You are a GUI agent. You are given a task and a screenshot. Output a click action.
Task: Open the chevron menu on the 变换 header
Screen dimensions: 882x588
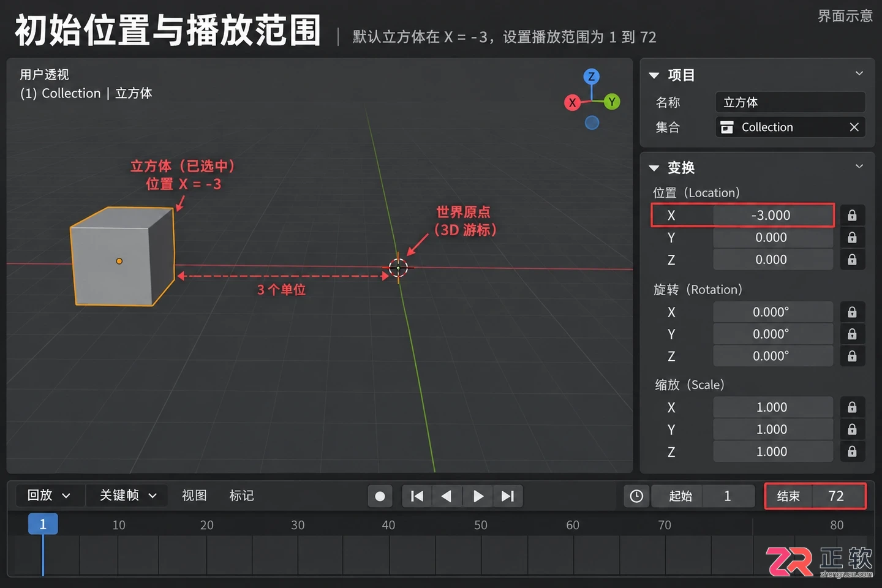coord(859,166)
